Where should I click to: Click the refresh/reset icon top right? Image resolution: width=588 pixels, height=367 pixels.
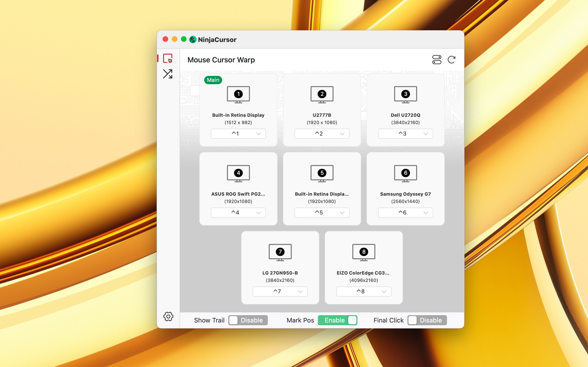pyautogui.click(x=451, y=59)
